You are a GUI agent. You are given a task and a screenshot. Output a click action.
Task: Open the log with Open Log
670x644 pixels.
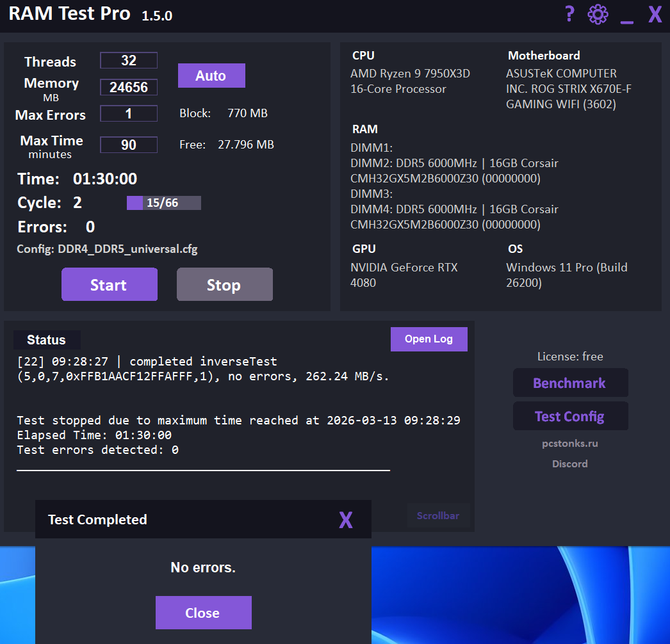coord(429,339)
